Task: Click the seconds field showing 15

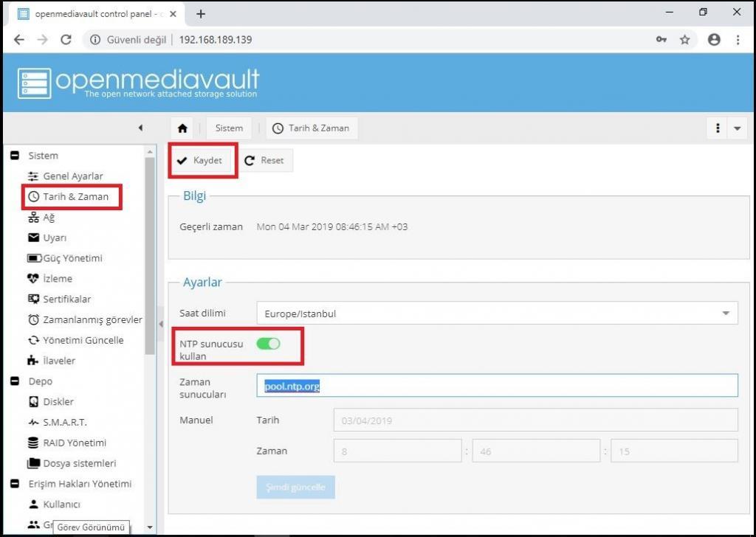Action: [674, 451]
